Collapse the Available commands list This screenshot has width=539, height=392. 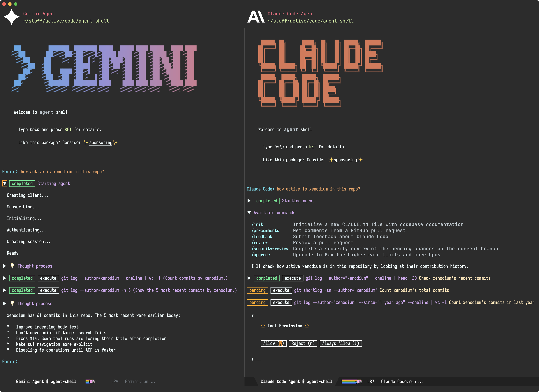point(249,212)
